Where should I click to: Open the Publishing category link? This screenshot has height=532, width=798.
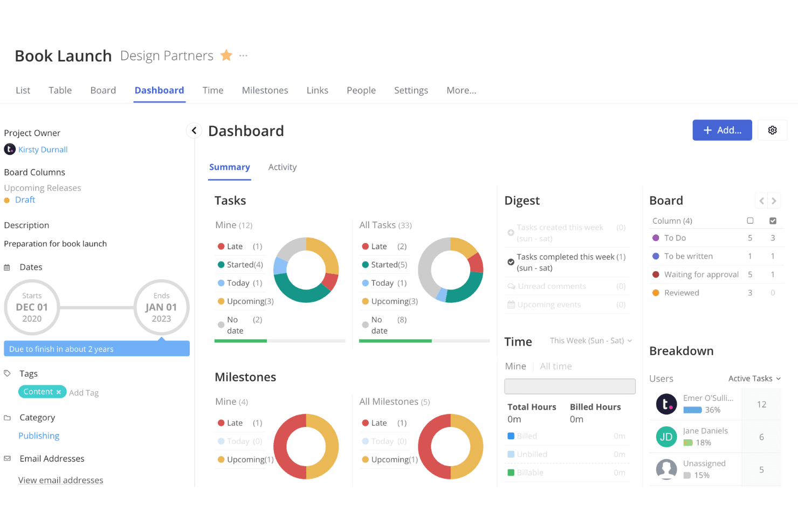39,436
